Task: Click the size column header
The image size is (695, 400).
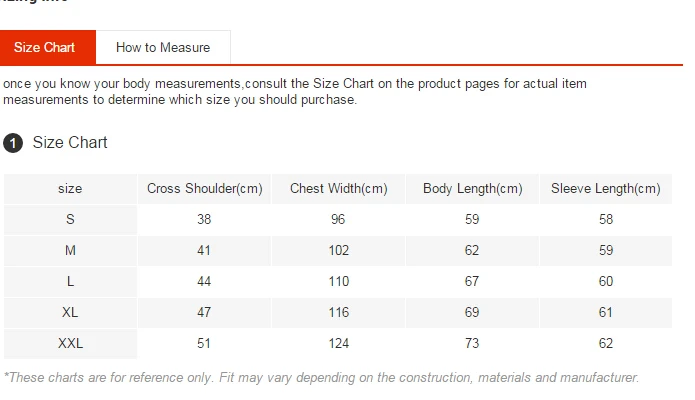Action: 70,189
